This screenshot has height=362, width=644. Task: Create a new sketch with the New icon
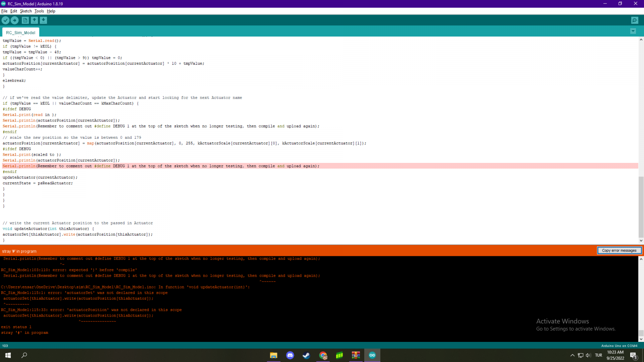[x=25, y=20]
